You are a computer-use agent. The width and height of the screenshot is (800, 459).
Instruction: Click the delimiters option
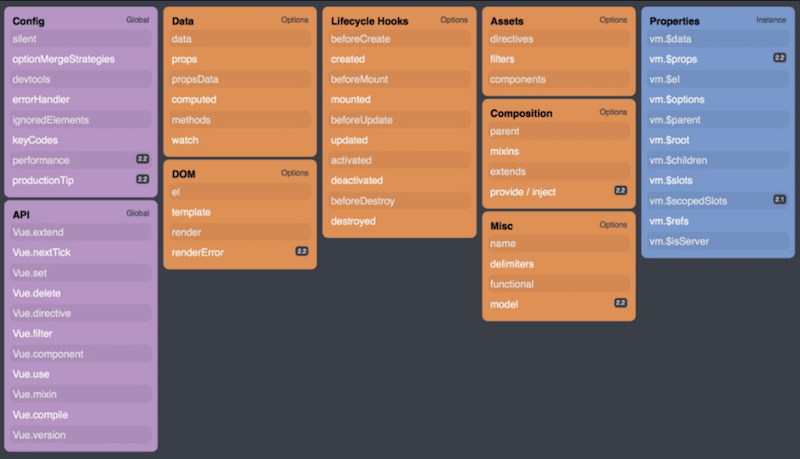[x=559, y=264]
